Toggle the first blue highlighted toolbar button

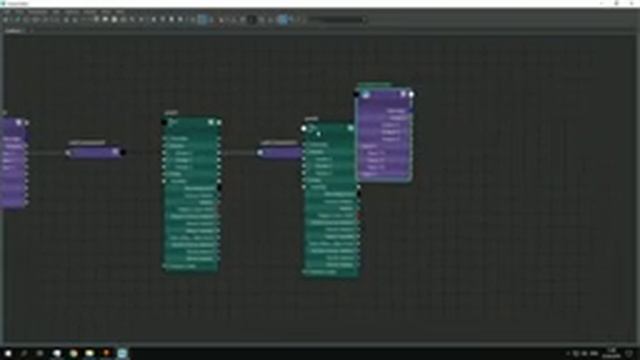pos(202,20)
